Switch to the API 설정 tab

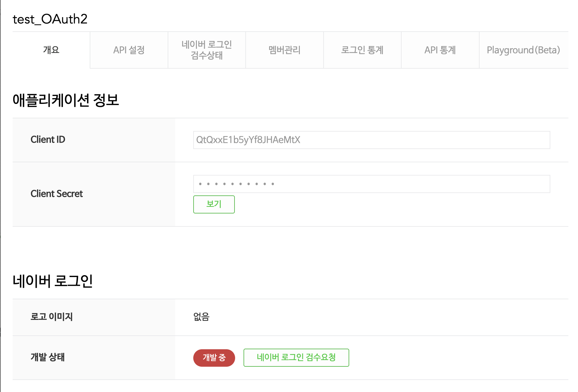pyautogui.click(x=129, y=50)
